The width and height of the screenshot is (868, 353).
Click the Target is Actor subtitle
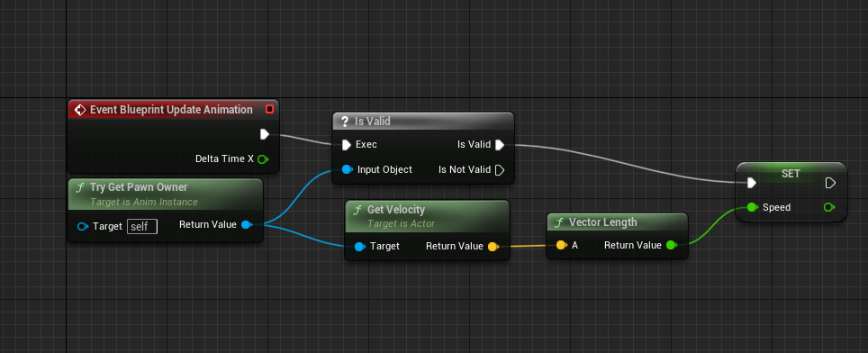point(401,224)
